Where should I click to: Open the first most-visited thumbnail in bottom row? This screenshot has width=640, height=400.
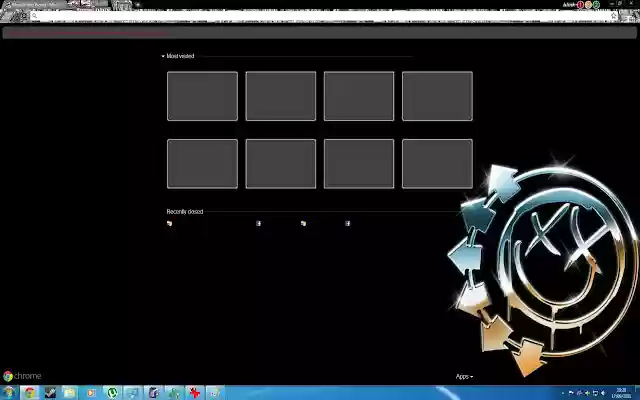202,164
